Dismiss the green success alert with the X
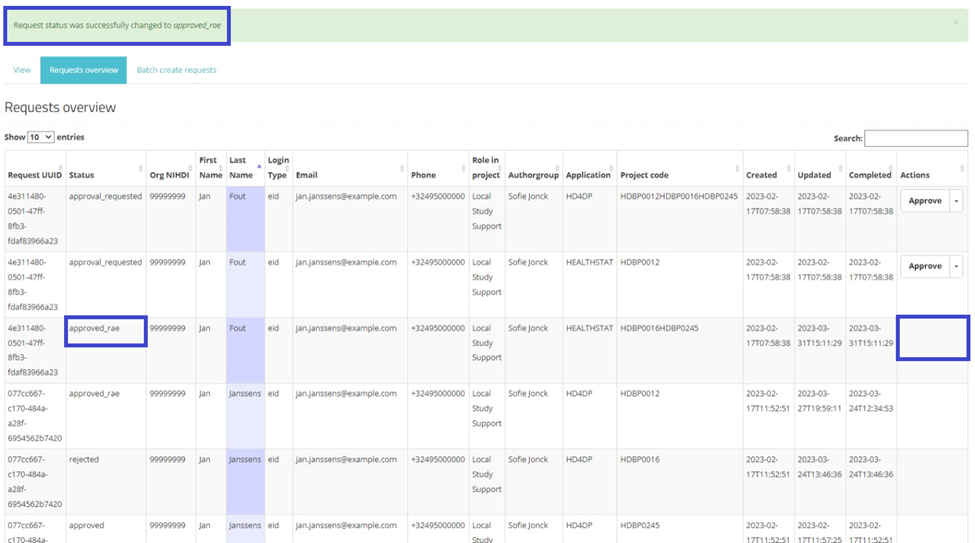This screenshot has width=975, height=543. (x=955, y=22)
